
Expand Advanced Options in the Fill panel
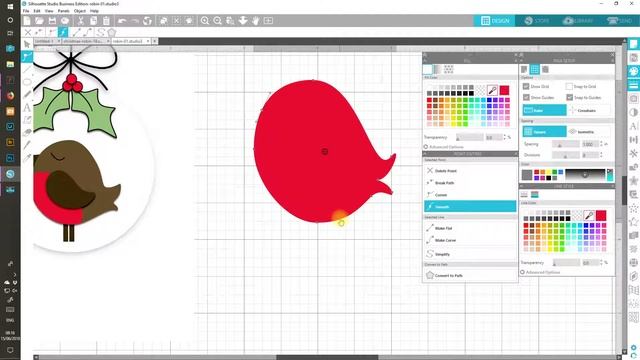(443, 147)
